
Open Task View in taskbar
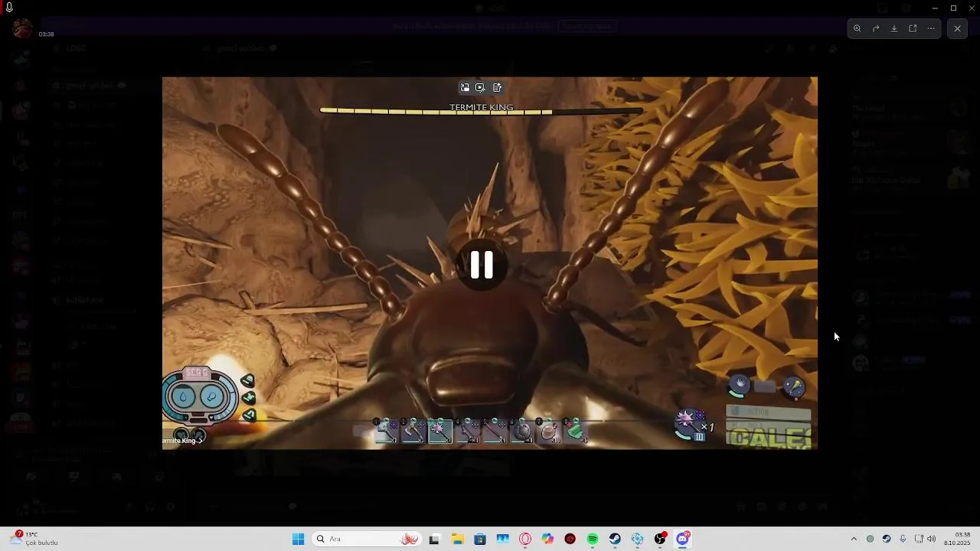[x=434, y=539]
